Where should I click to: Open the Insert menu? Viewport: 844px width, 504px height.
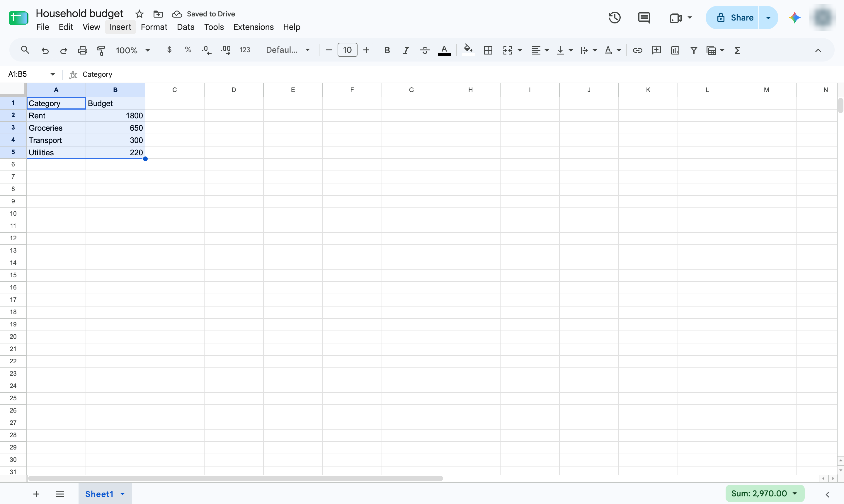(120, 27)
